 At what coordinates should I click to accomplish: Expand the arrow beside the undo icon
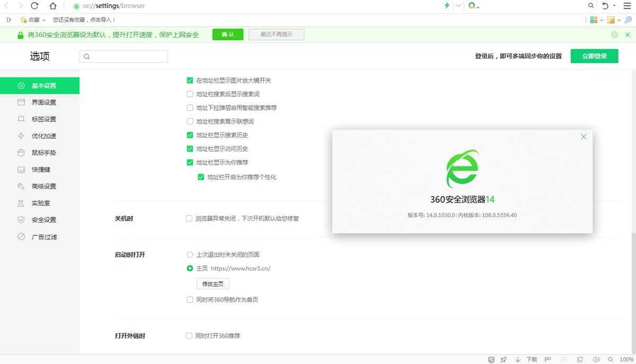click(614, 6)
